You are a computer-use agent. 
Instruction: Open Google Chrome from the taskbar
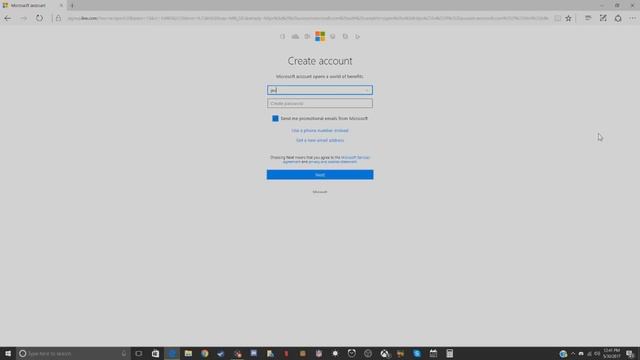click(x=204, y=353)
